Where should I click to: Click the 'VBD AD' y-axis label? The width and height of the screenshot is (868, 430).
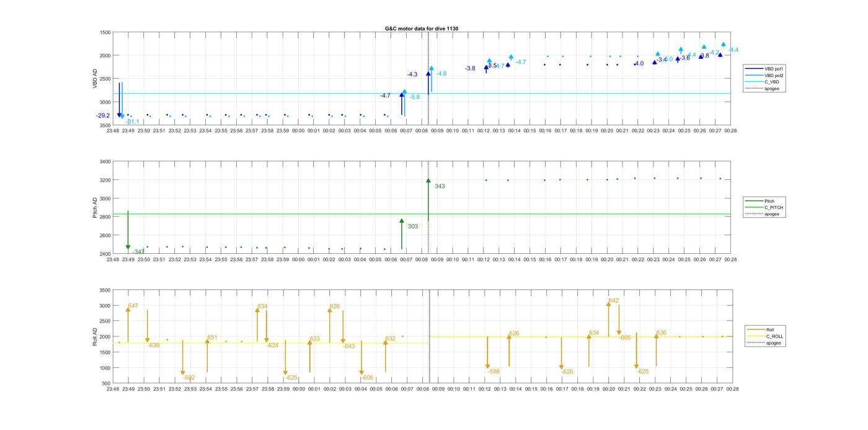[x=95, y=78]
